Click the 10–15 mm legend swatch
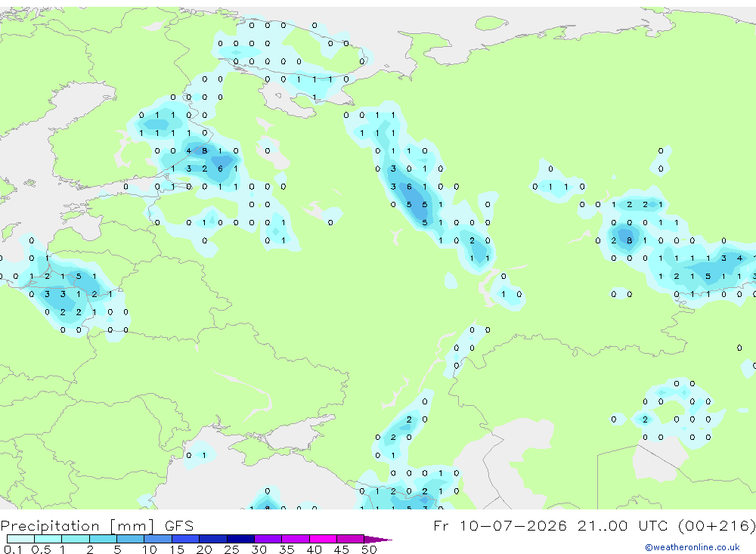The height and width of the screenshot is (554, 756). (x=158, y=539)
